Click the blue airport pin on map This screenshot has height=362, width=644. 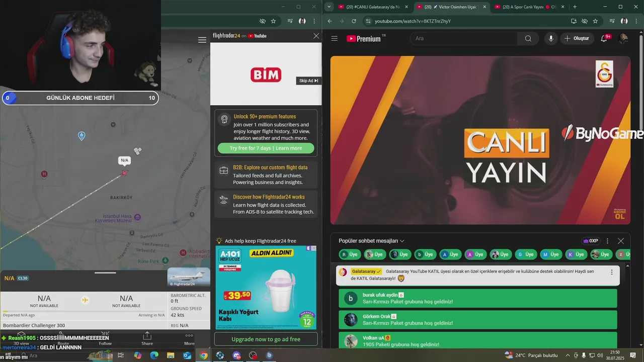click(x=82, y=136)
